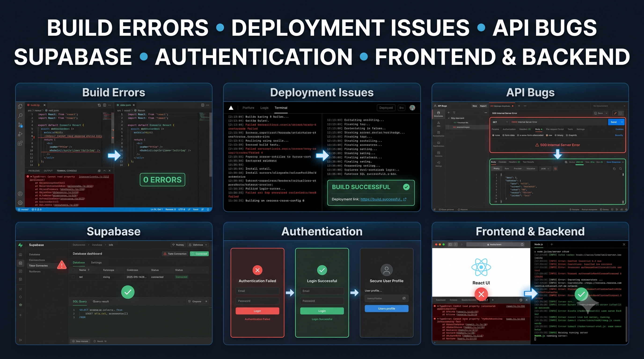The width and height of the screenshot is (644, 359).
Task: Open the dropdown arrow beside the Send button
Action: (622, 122)
